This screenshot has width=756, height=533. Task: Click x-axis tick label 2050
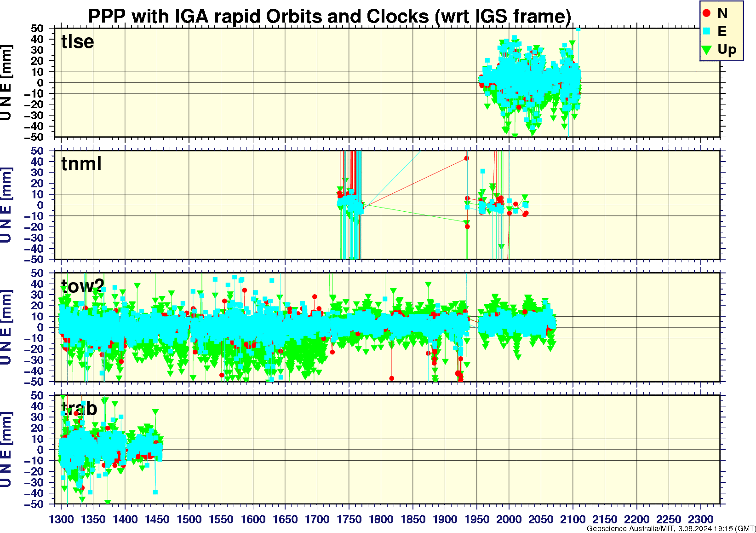541,519
